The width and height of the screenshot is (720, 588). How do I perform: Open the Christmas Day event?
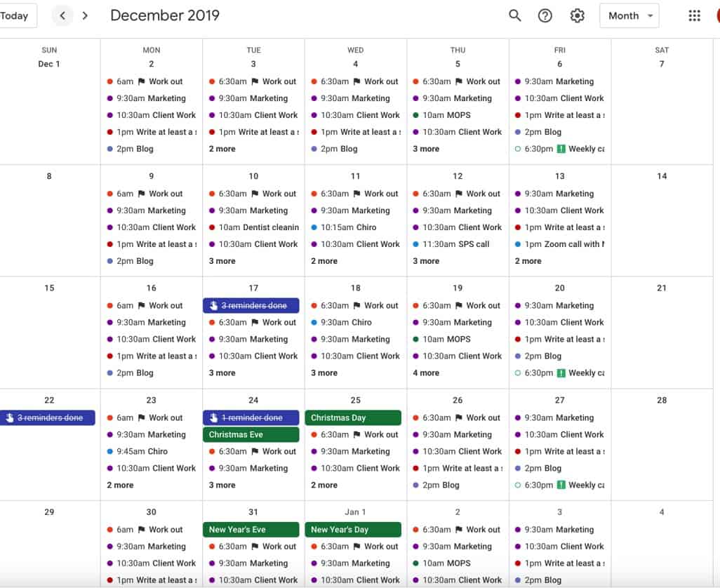[353, 418]
